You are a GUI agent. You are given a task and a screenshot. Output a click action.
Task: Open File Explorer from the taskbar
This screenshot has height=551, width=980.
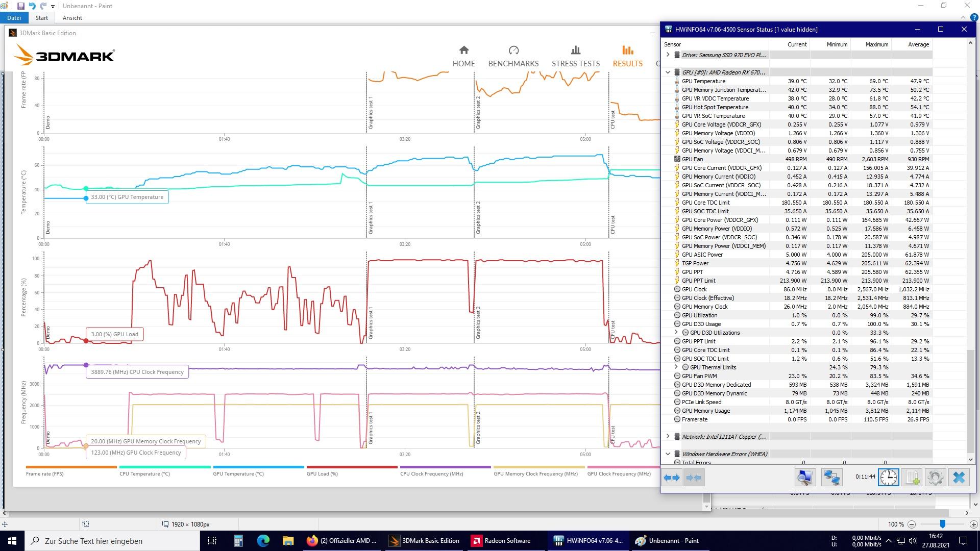pyautogui.click(x=288, y=541)
